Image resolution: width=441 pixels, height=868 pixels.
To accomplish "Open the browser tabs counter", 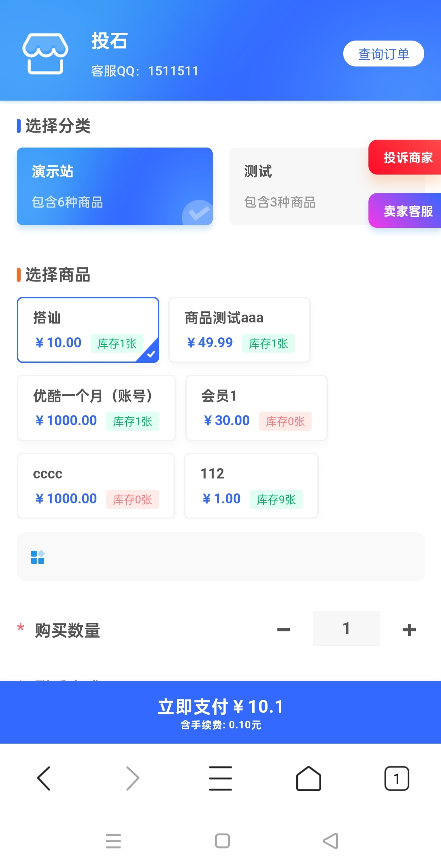I will coord(397,778).
